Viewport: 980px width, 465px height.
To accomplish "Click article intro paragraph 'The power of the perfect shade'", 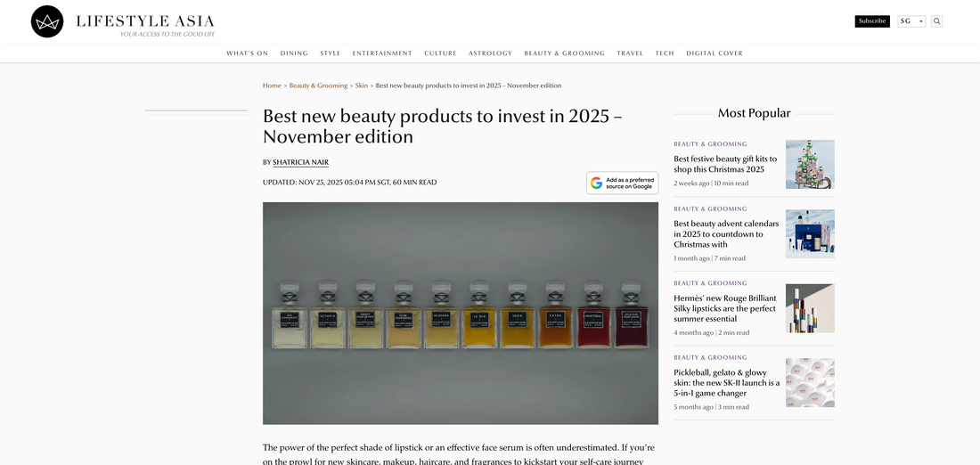I will click(459, 455).
